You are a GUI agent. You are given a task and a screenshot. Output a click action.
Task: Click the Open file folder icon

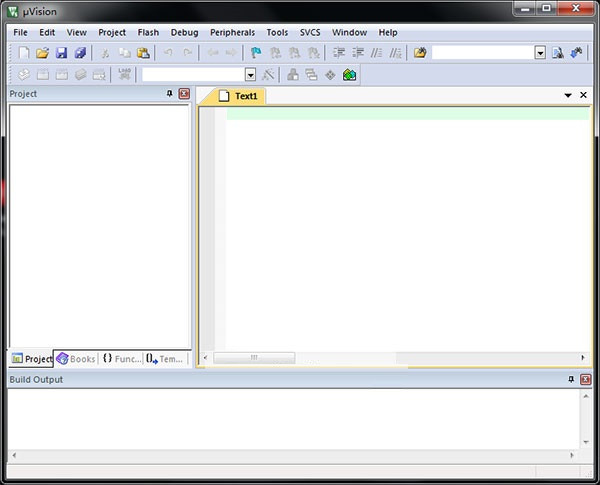42,53
